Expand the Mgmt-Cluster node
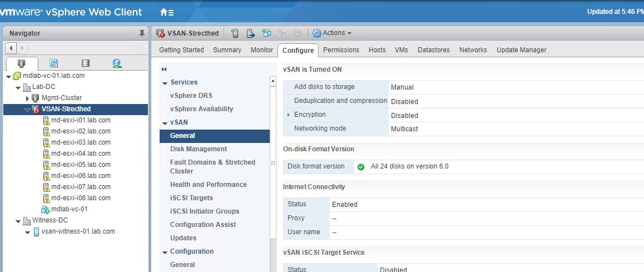Screen dimensions: 644x272 coord(27,98)
